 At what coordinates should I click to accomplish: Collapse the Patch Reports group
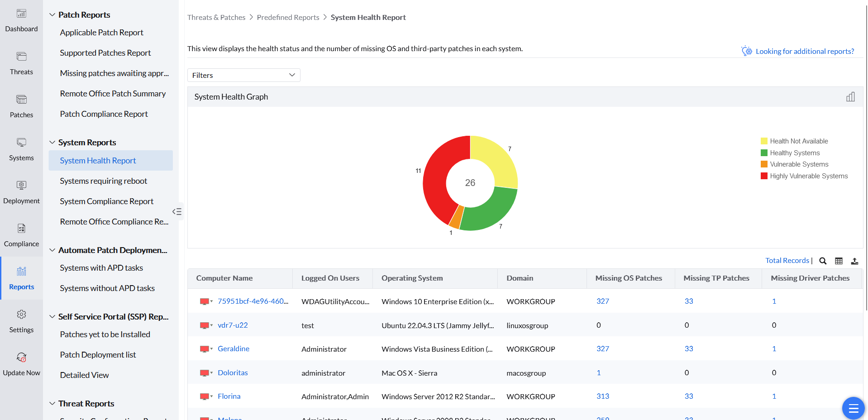click(52, 15)
